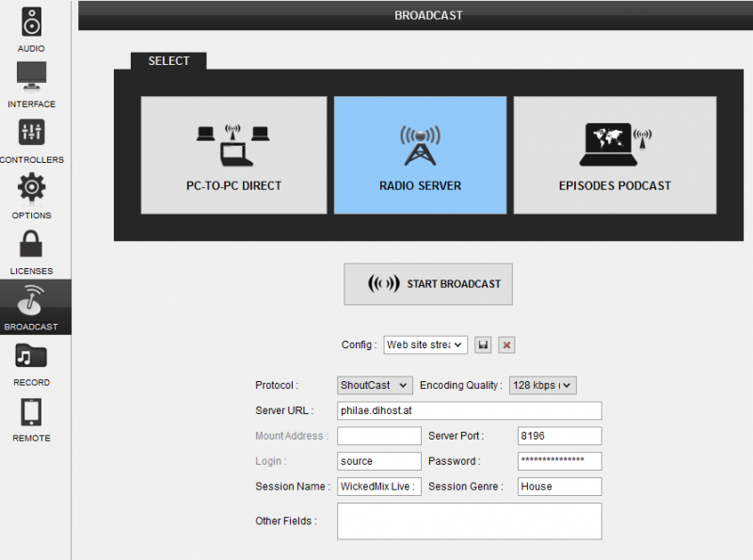Select Episodes Podcast broadcast mode
753x560 pixels.
pos(615,155)
